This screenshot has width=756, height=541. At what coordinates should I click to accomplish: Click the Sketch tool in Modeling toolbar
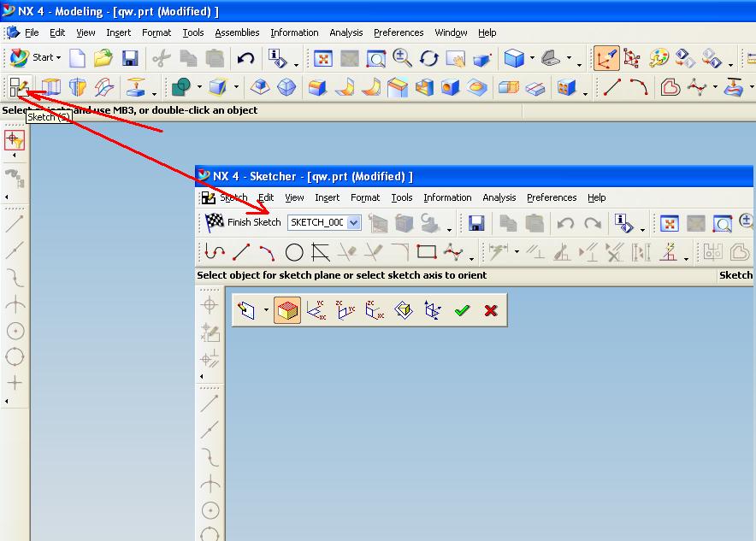19,87
